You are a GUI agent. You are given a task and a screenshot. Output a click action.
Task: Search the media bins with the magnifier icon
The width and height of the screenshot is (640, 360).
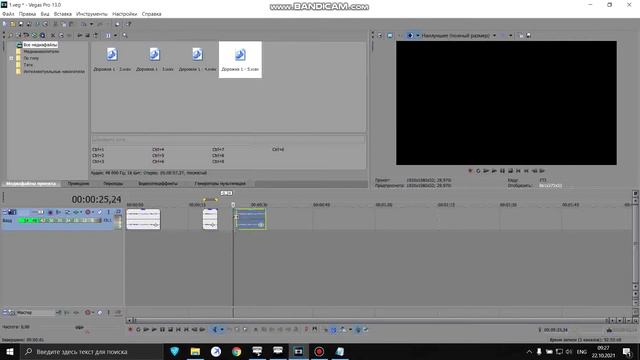pos(124,36)
